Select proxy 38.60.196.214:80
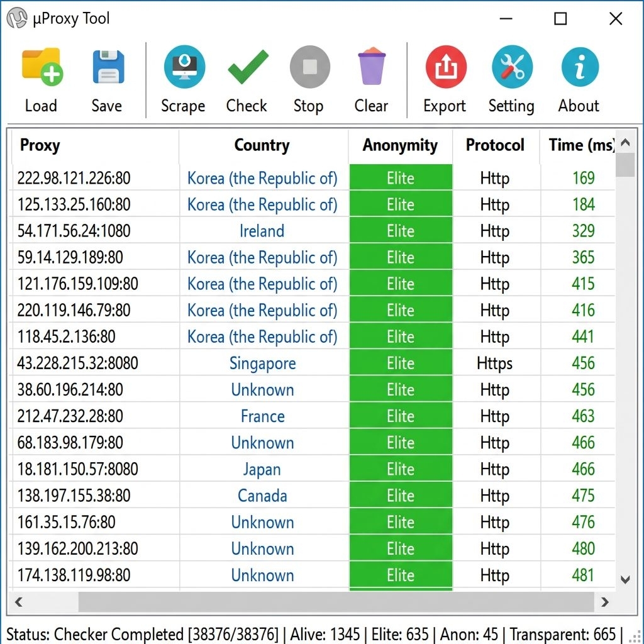Viewport: 644px width, 644px height. point(70,390)
